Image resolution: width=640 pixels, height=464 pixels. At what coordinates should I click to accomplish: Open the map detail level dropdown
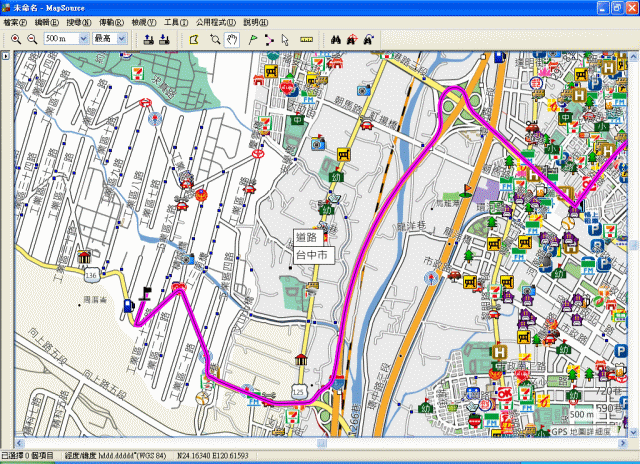123,39
